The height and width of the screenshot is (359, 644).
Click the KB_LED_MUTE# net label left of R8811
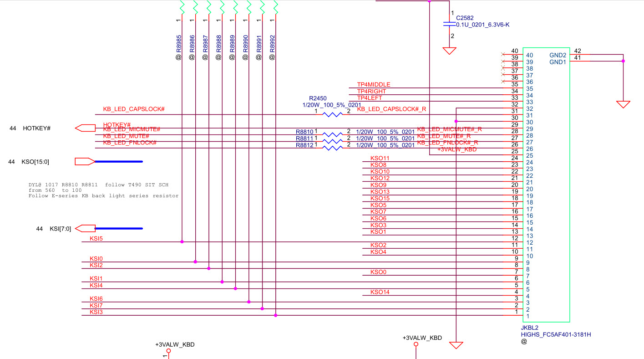point(126,136)
